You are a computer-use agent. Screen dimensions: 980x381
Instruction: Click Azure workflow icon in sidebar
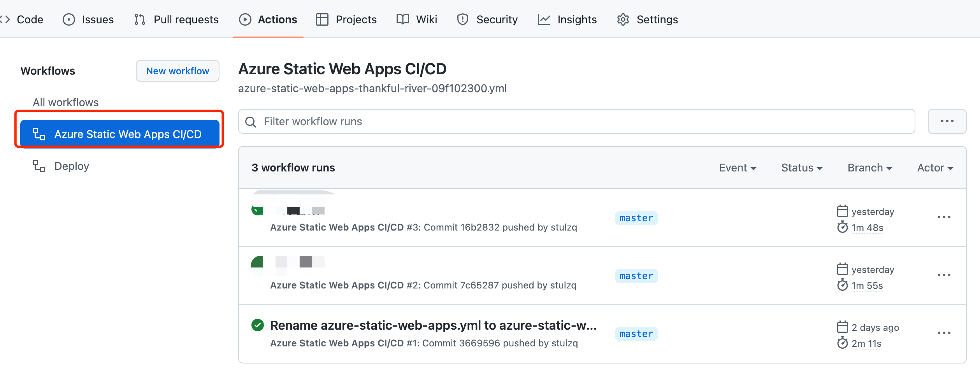coord(39,134)
